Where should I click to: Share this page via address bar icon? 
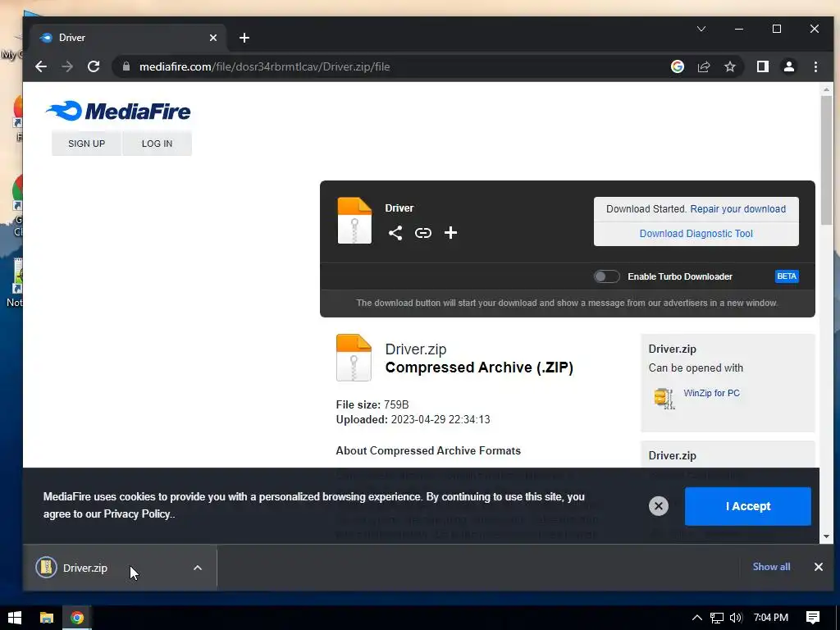point(703,66)
